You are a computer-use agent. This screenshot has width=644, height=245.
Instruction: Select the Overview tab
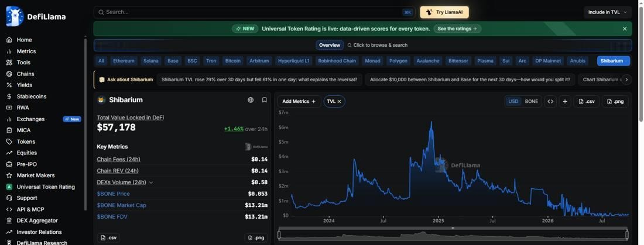tap(330, 45)
